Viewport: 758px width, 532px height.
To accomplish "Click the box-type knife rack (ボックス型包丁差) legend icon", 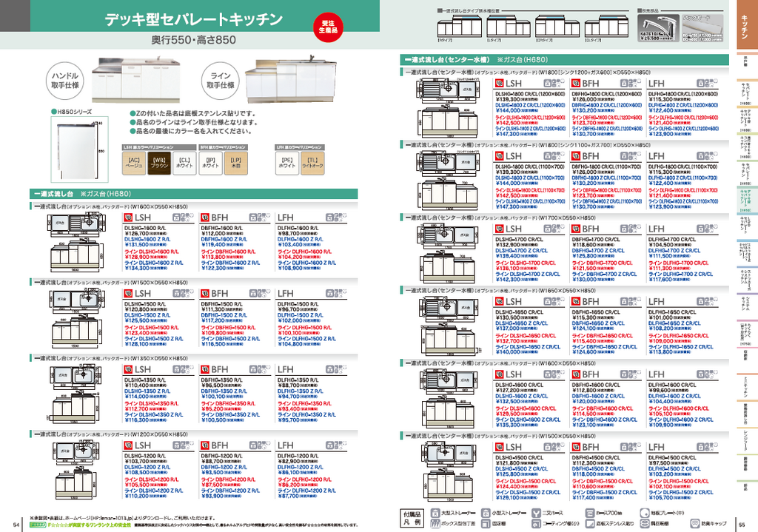I will [x=435, y=524].
